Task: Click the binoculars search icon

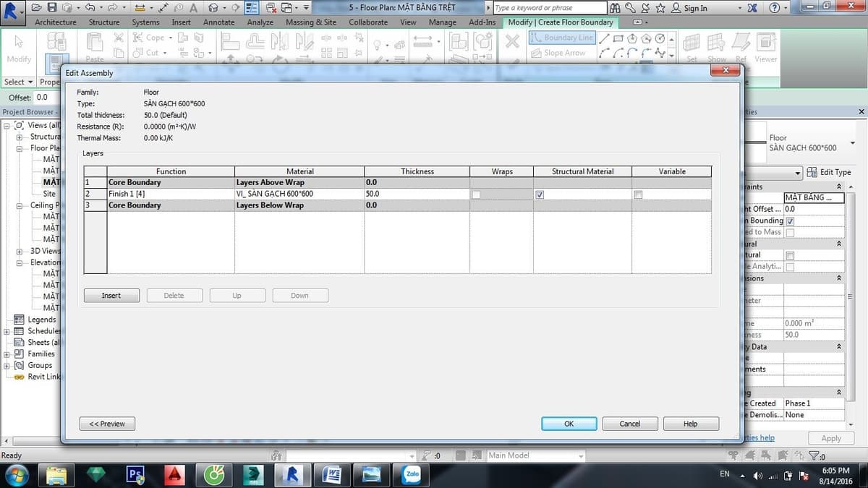Action: point(615,8)
